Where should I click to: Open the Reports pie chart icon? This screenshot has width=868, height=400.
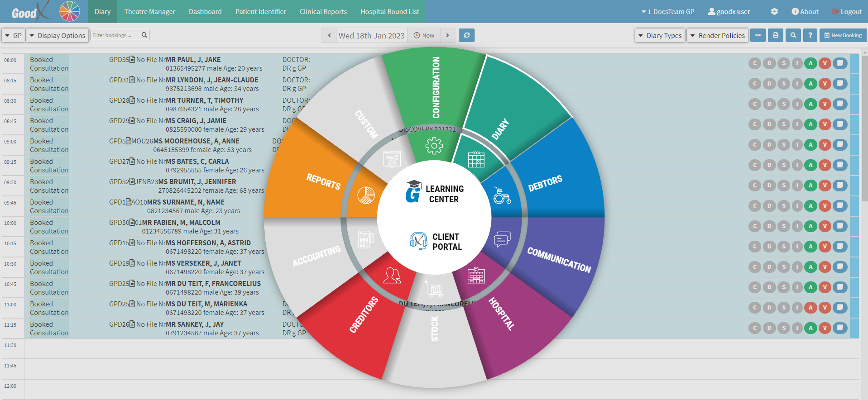click(x=366, y=195)
